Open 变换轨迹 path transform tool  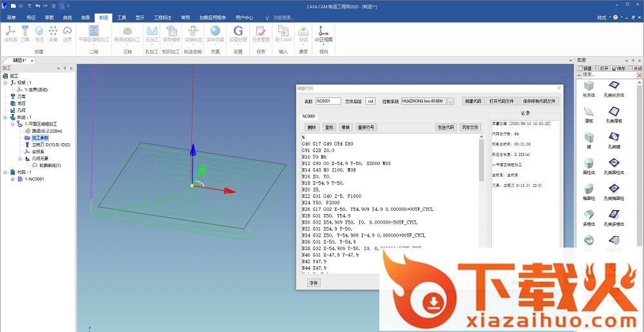coord(193,34)
